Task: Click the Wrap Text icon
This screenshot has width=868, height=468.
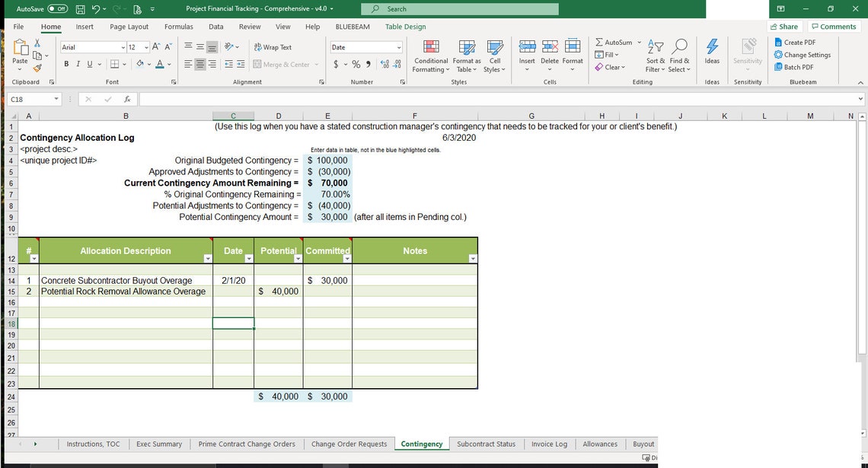Action: (x=271, y=46)
